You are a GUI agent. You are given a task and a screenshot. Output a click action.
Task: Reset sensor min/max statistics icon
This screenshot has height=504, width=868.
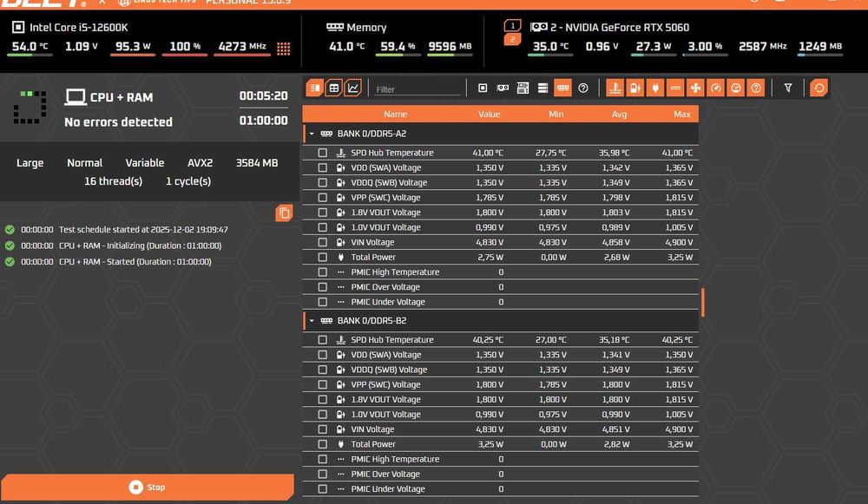[819, 88]
